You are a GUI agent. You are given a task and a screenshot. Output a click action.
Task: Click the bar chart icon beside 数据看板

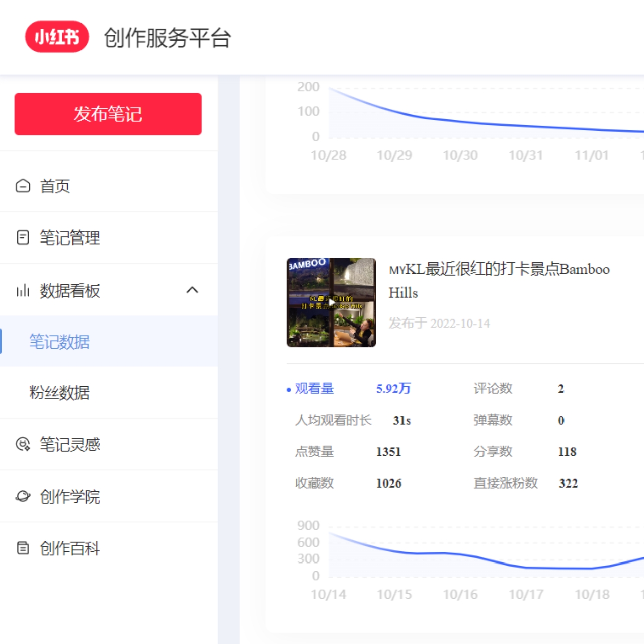click(23, 291)
